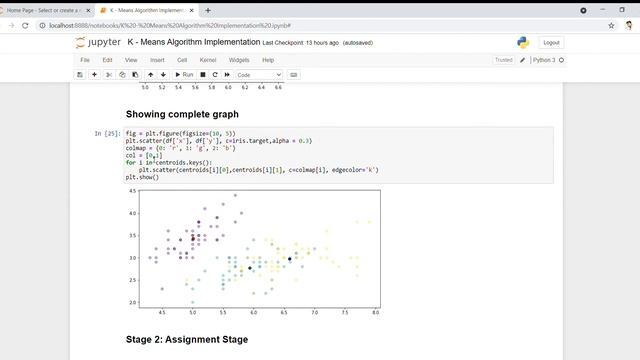Click the '(autosaved)' status text
The width and height of the screenshot is (640, 360).
pyautogui.click(x=358, y=42)
